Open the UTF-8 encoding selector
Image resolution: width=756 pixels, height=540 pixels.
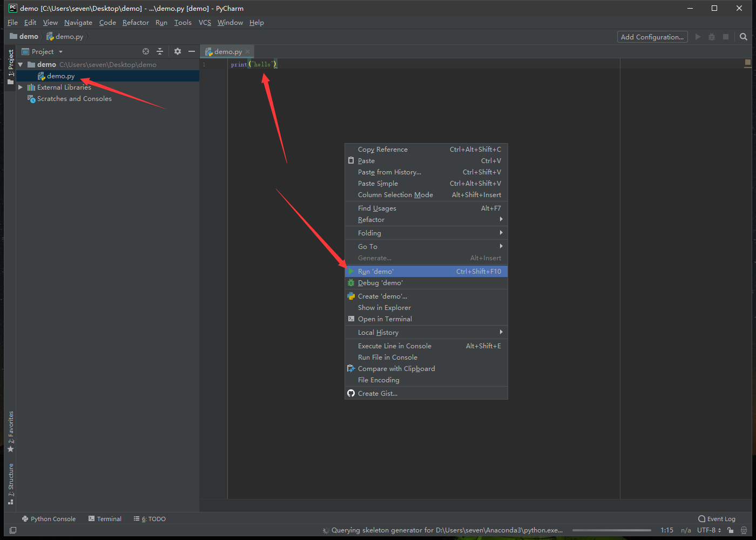click(709, 530)
